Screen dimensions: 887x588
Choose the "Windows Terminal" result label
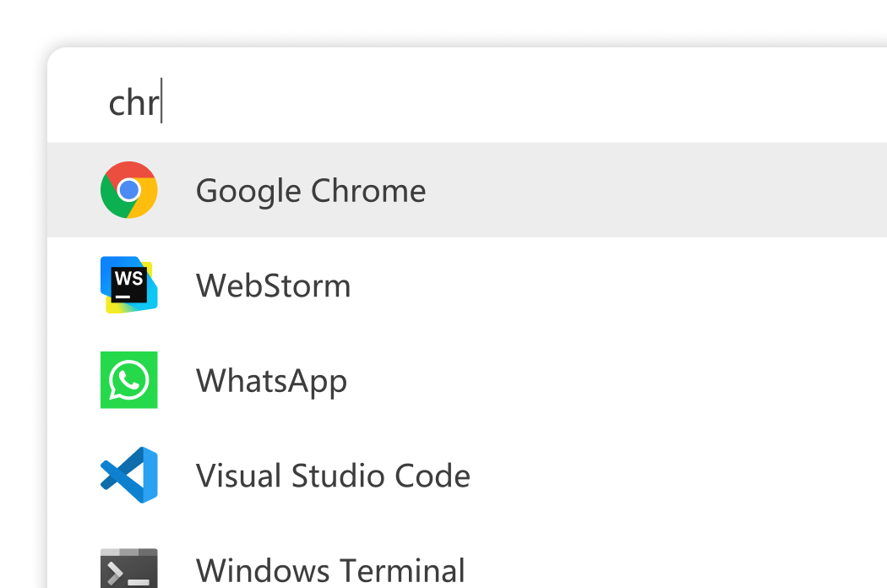click(x=330, y=570)
